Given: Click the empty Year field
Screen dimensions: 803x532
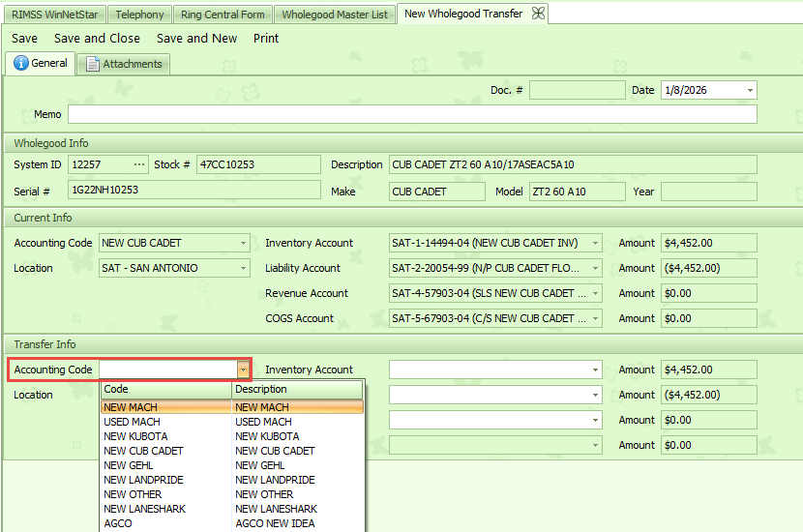Looking at the screenshot, I should click(709, 192).
